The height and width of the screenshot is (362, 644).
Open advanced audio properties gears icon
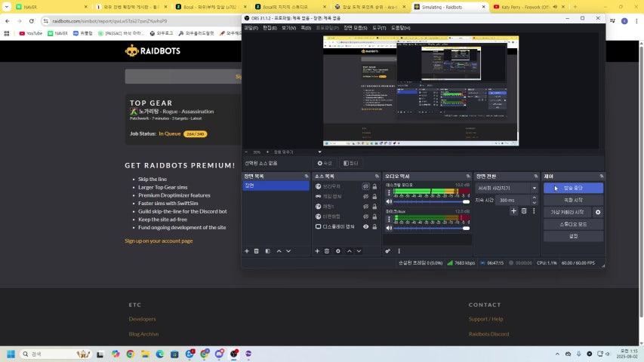click(x=388, y=251)
